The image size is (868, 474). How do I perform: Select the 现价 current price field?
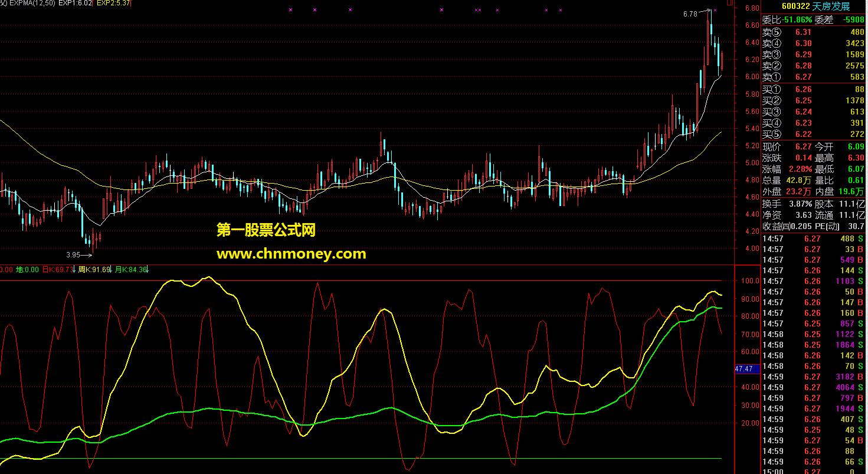pyautogui.click(x=787, y=146)
